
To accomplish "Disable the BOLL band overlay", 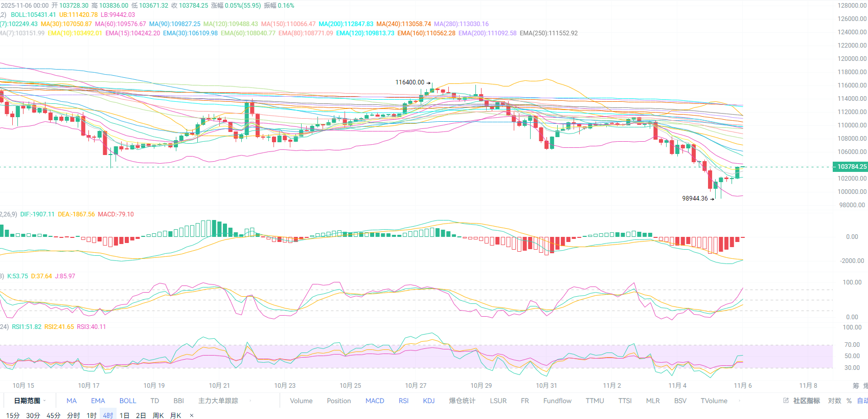I will pos(128,401).
